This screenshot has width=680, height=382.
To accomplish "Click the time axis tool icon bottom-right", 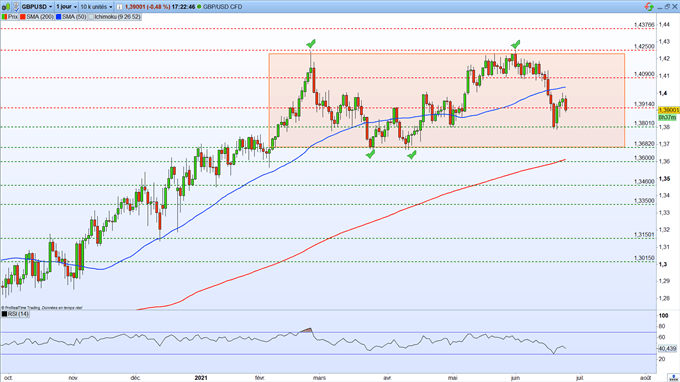I will (673, 378).
